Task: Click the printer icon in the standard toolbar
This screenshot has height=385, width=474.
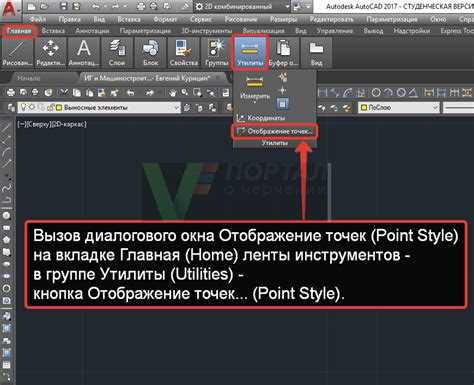Action: click(11, 93)
